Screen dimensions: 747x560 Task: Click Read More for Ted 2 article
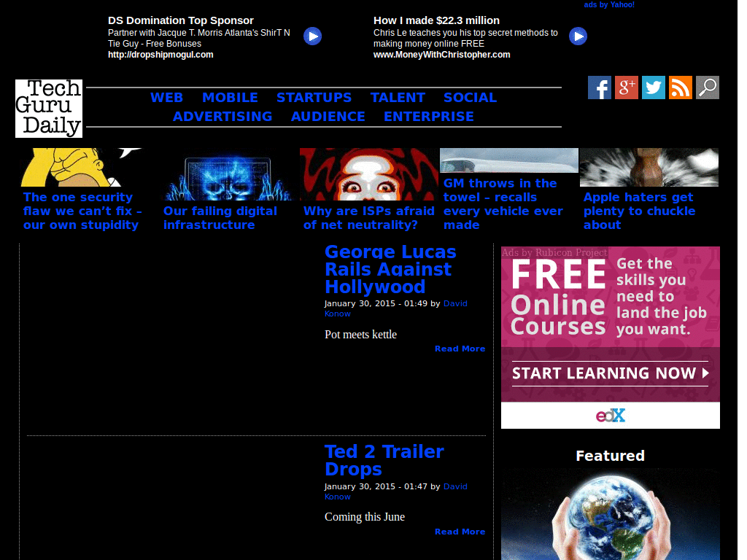(x=460, y=532)
